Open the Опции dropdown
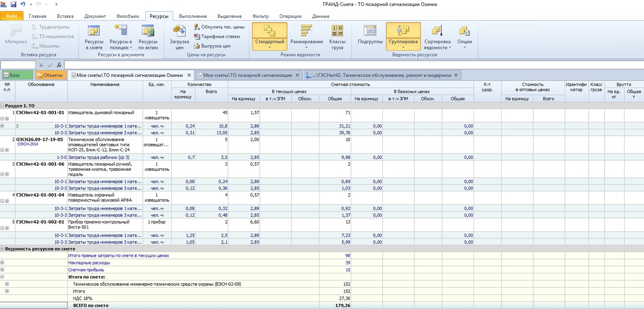 [x=465, y=42]
